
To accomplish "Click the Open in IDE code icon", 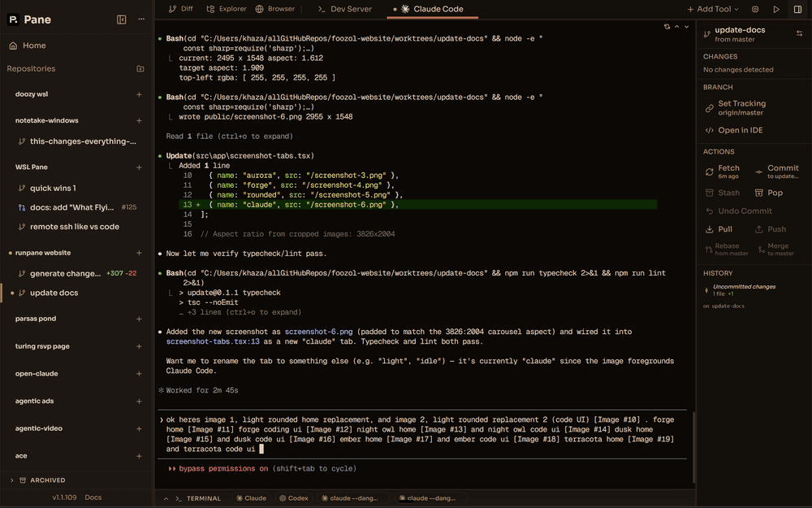I will (710, 130).
